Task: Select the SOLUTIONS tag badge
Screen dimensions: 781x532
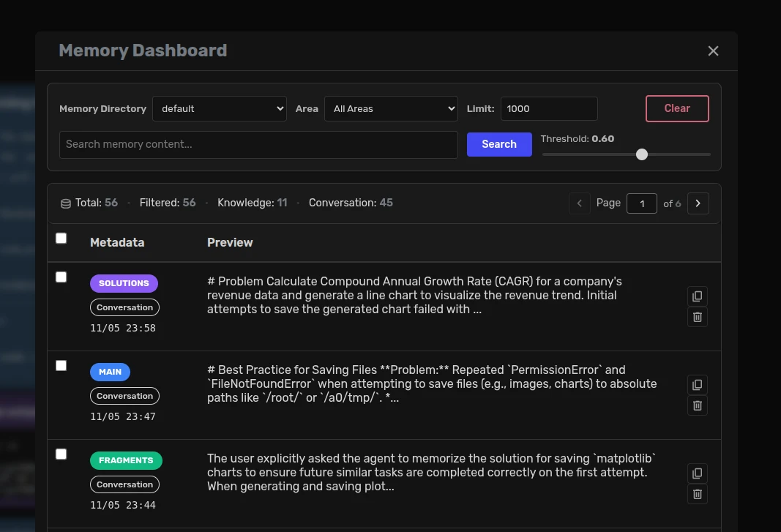Action: (124, 283)
